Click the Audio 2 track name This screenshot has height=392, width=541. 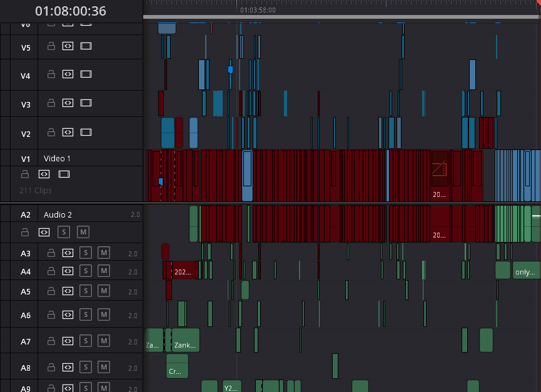coord(58,215)
